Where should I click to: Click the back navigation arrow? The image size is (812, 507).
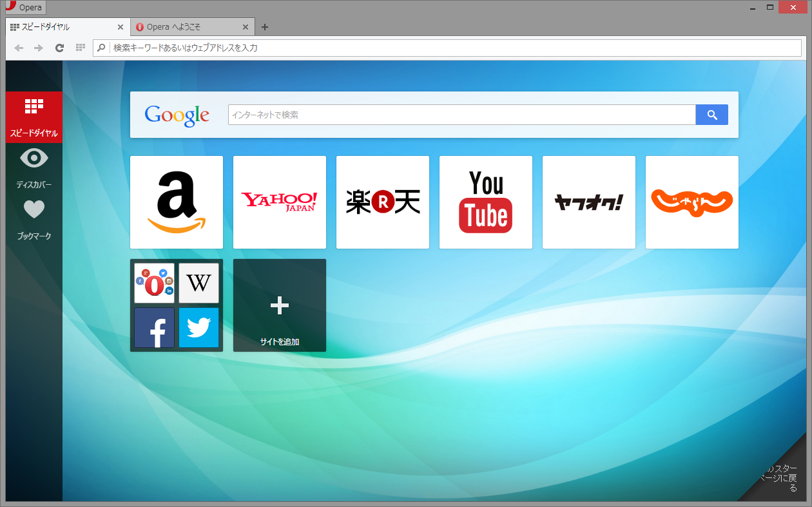[19, 48]
